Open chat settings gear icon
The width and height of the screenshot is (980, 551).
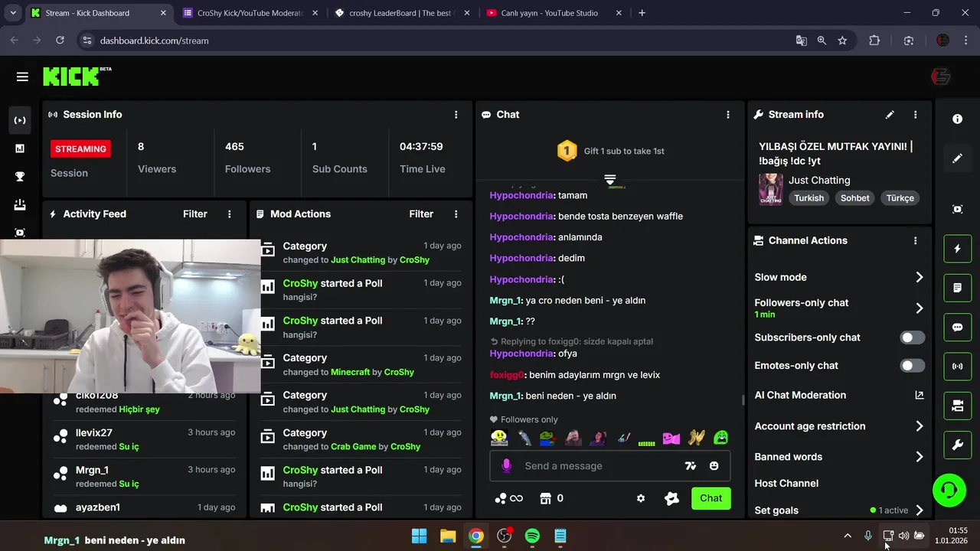pos(641,498)
